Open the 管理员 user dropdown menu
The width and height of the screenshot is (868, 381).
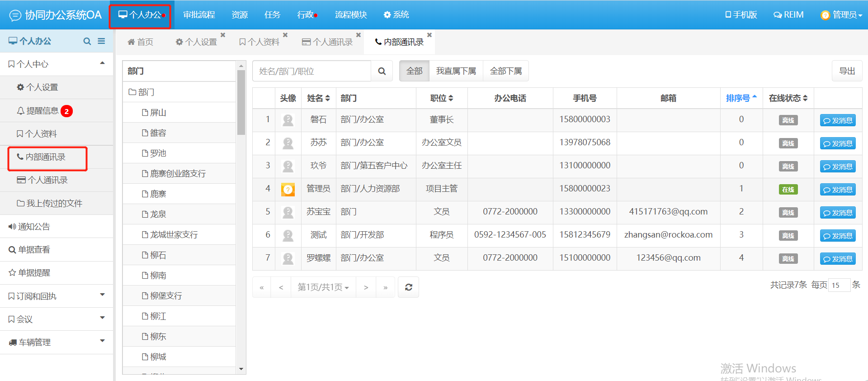pyautogui.click(x=841, y=15)
